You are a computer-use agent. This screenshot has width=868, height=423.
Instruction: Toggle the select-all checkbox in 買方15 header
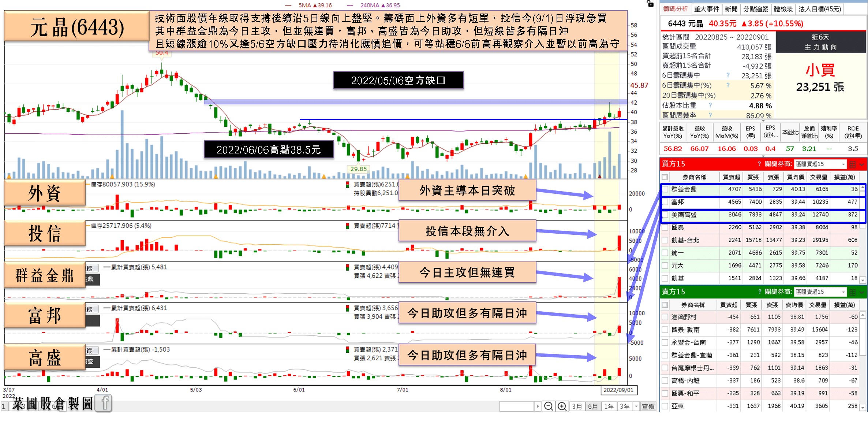665,177
